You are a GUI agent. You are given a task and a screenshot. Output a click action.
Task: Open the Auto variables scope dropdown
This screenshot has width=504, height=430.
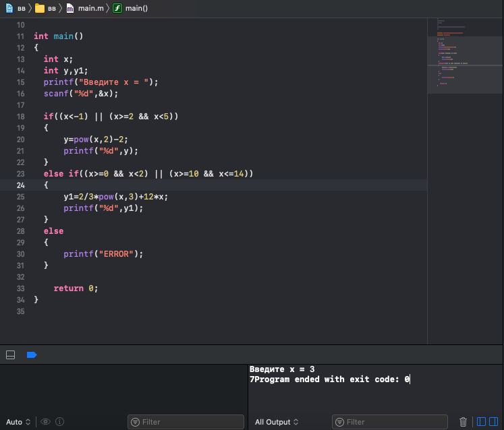tap(18, 422)
